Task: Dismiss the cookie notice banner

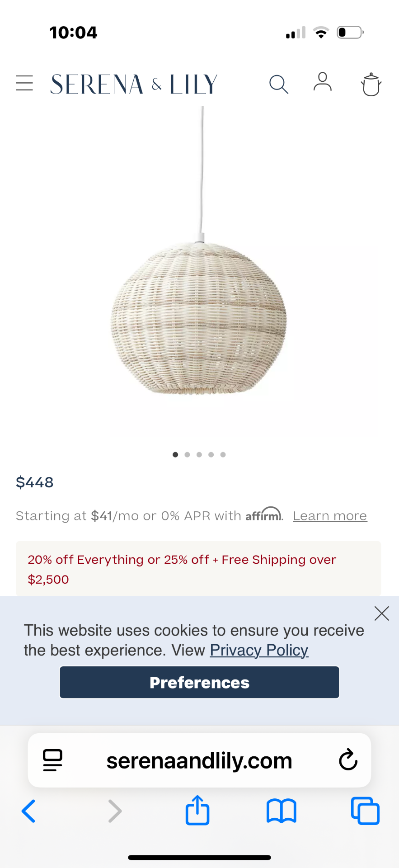Action: coord(381,613)
